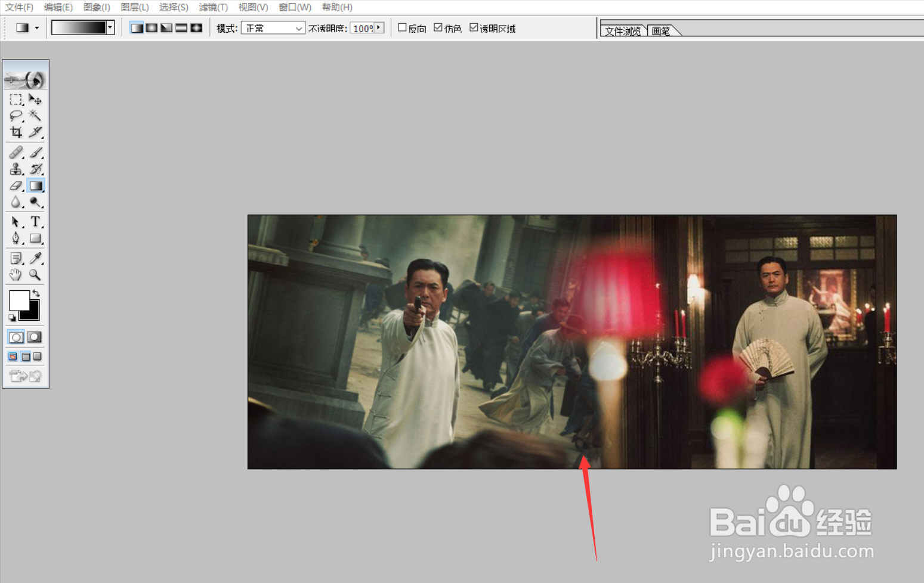Screen dimensions: 924x583
Task: Select the Magic Wand tool
Action: tap(35, 116)
